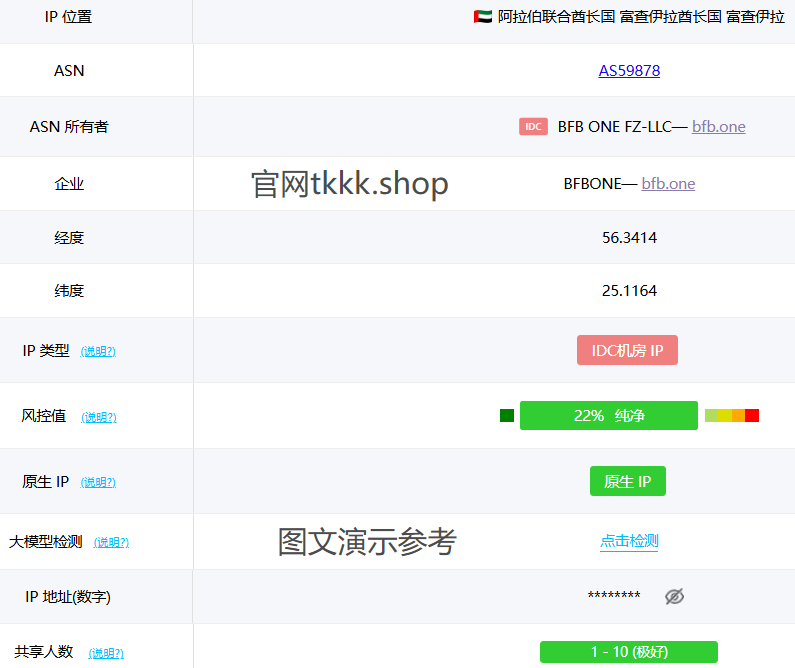
Task: Click the UAE flag icon
Action: pyautogui.click(x=482, y=17)
